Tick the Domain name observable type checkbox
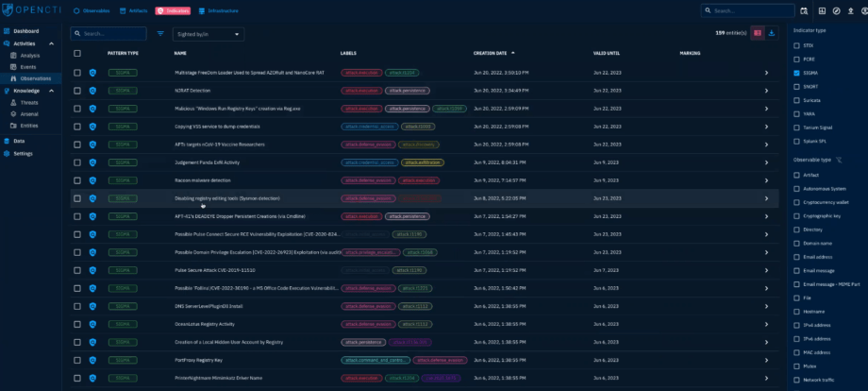The image size is (868, 391). [x=797, y=243]
